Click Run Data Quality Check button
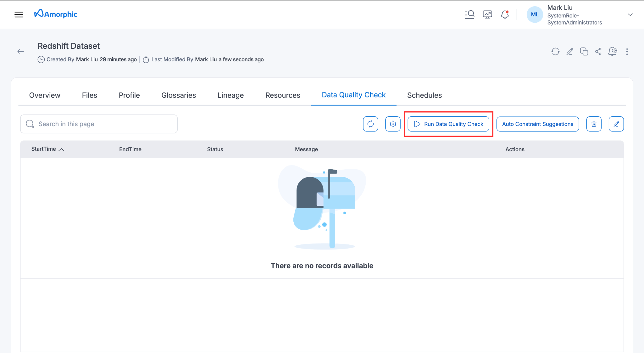 [448, 124]
